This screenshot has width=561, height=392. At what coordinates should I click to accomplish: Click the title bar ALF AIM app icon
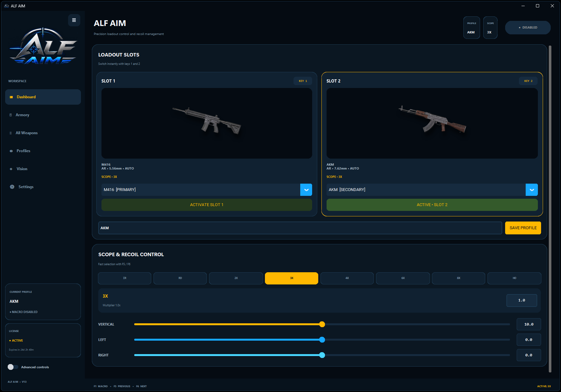(x=6, y=6)
